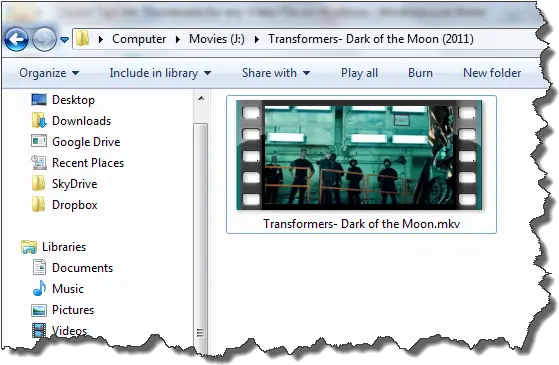Image resolution: width=559 pixels, height=365 pixels.
Task: Expand arrow before Computer in address bar
Action: tap(101, 39)
